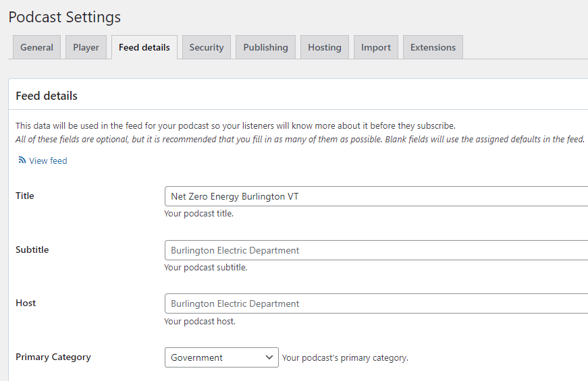This screenshot has width=588, height=381.
Task: Focus the Subtitle text field
Action: (375, 250)
